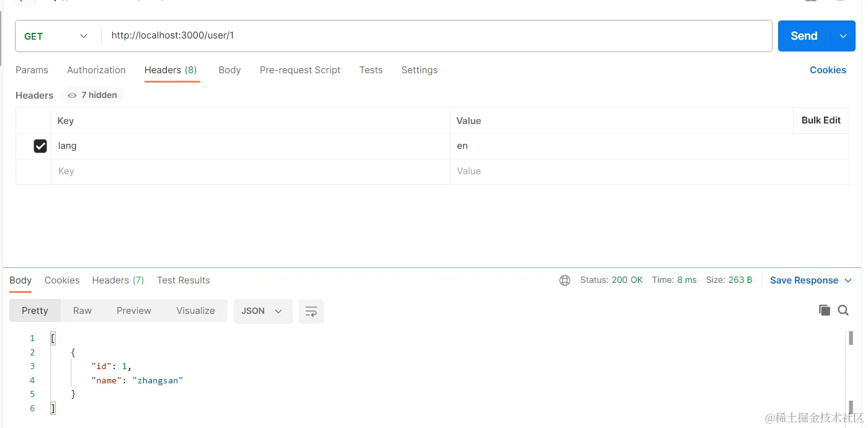Open the response Cookies tab
This screenshot has width=868, height=428.
click(x=62, y=280)
